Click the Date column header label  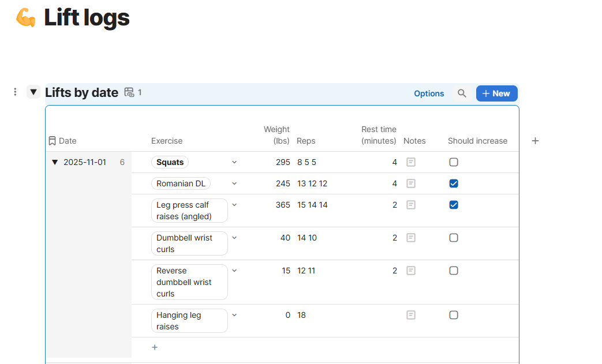point(68,141)
